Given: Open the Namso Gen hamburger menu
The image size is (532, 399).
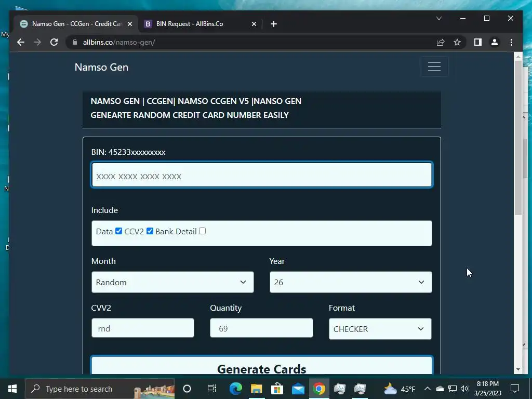Looking at the screenshot, I should coord(434,66).
